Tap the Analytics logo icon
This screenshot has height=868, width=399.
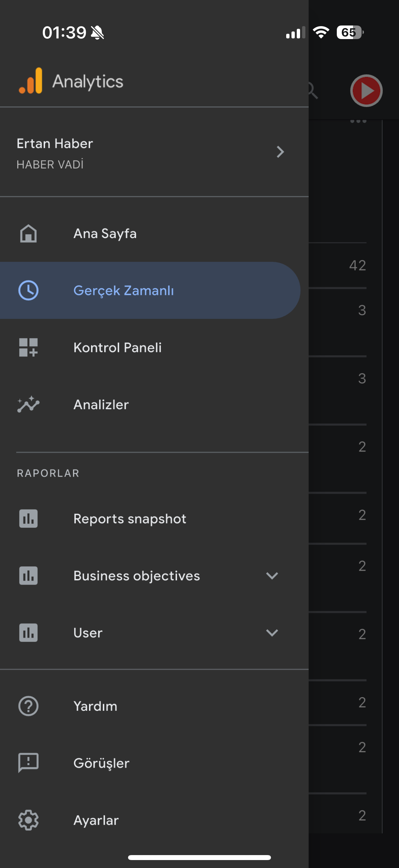(31, 81)
